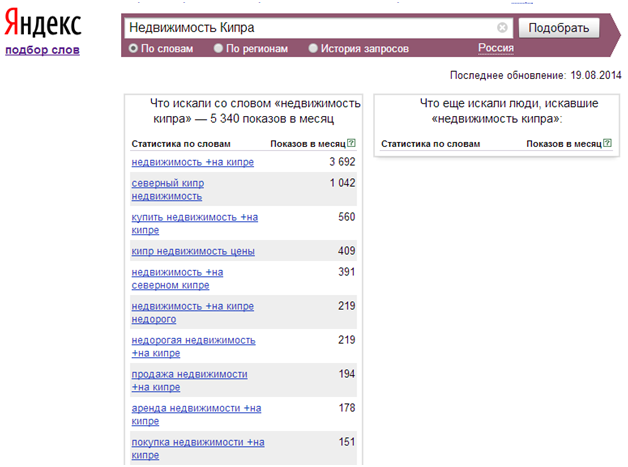628x467 pixels.
Task: Select the По регионам radio button
Action: tap(218, 48)
